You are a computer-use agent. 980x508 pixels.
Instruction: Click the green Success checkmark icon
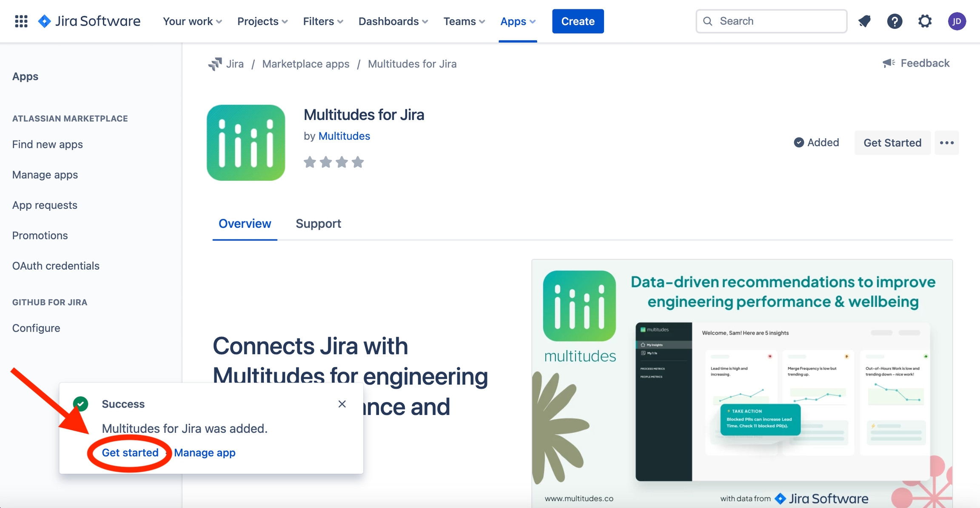tap(81, 404)
